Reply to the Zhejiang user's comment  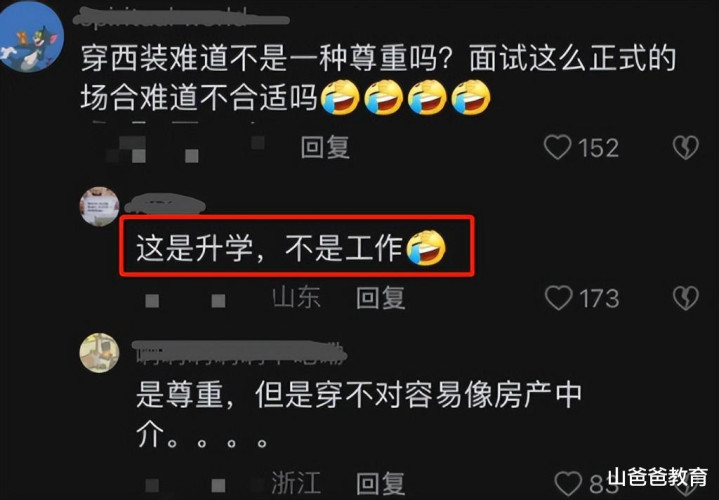(x=381, y=484)
